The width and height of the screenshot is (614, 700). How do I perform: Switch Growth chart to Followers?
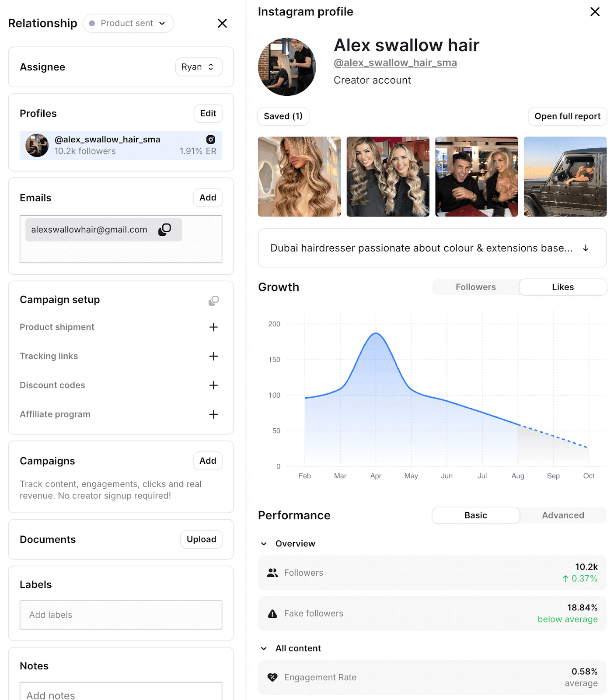pyautogui.click(x=476, y=287)
